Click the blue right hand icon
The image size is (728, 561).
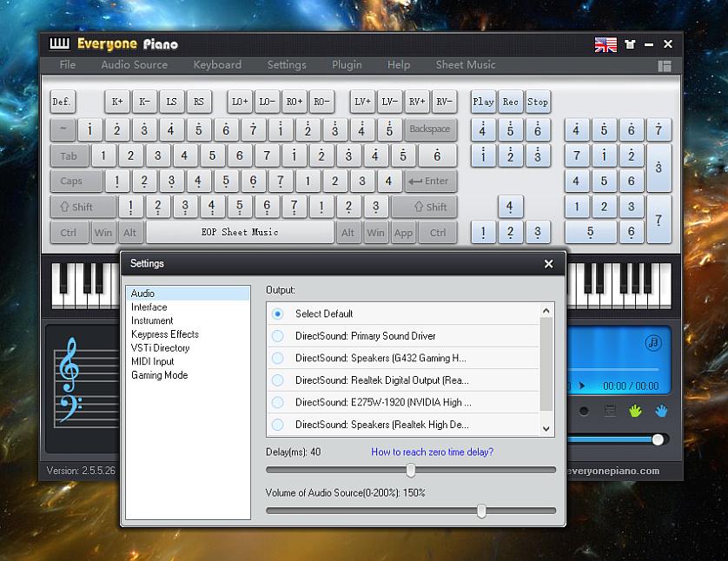(661, 411)
